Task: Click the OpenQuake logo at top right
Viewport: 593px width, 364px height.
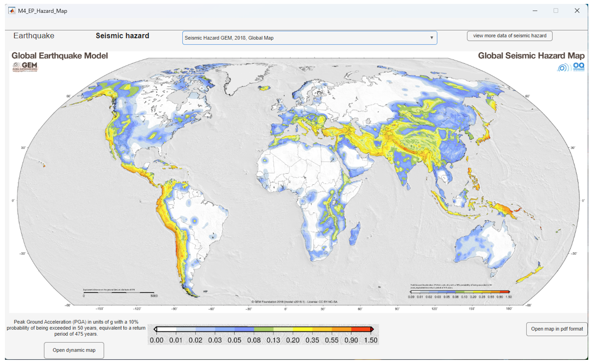Action: pyautogui.click(x=571, y=67)
